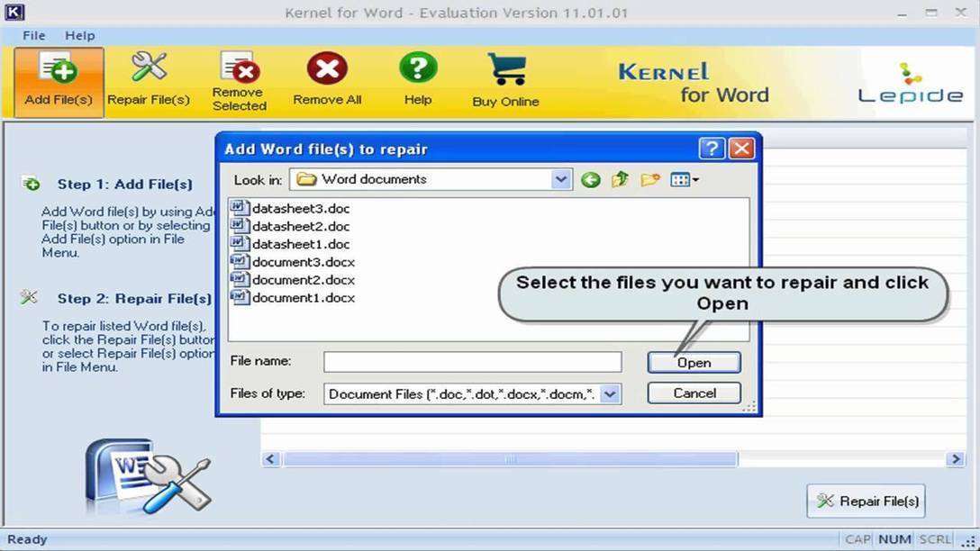Click the Lepide logo
This screenshot has height=551, width=980.
[x=910, y=83]
